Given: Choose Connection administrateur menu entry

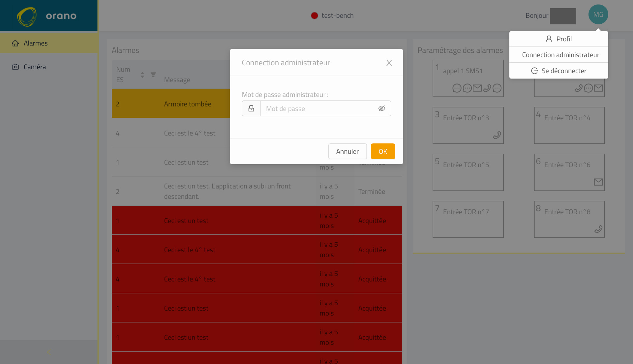Looking at the screenshot, I should pyautogui.click(x=560, y=55).
